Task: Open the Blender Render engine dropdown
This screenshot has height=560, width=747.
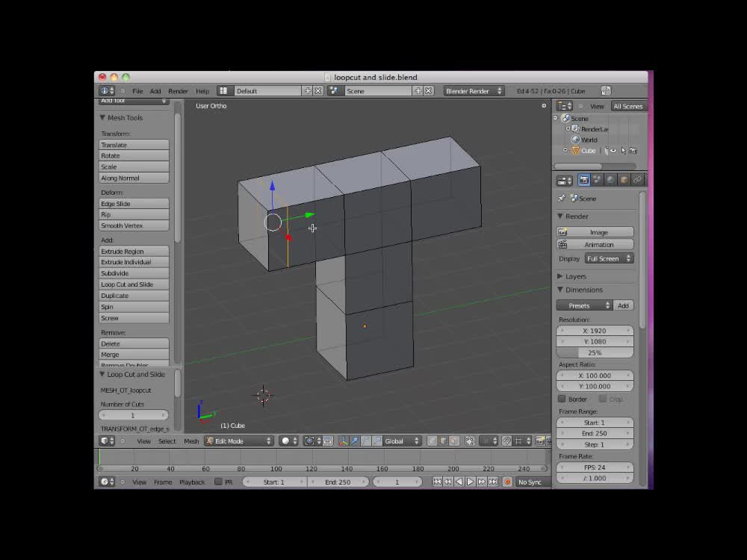Action: coord(473,91)
